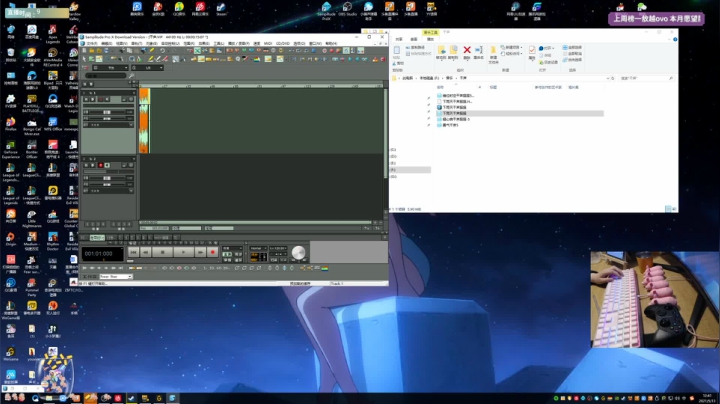Click the Refresh icon beside Explorer address bar
The image size is (720, 404).
coord(613,78)
